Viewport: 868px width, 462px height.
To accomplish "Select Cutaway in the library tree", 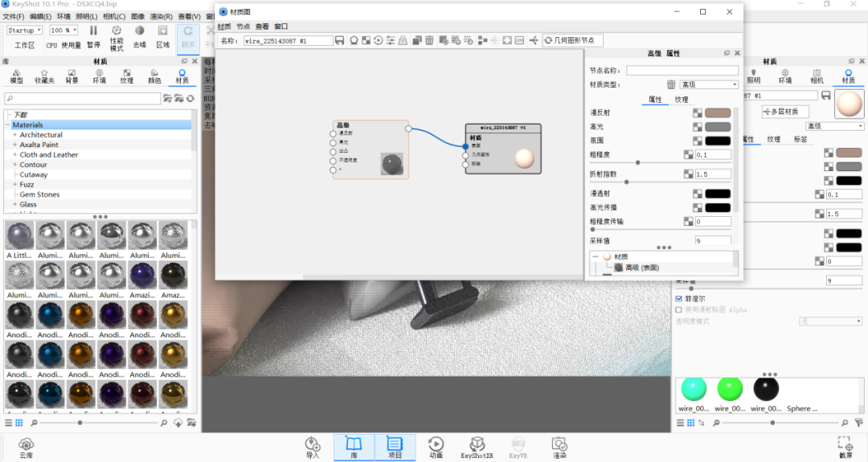I will coord(33,175).
